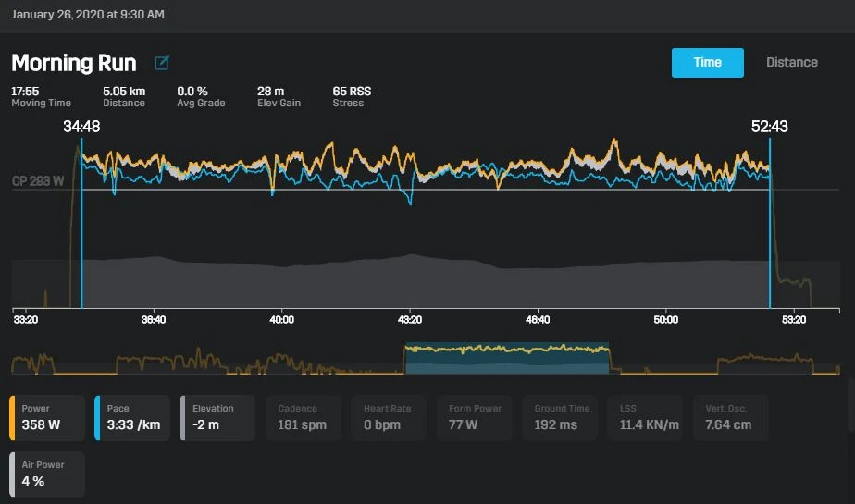
Task: Enable the Form Power 77 W metric
Action: 475,418
